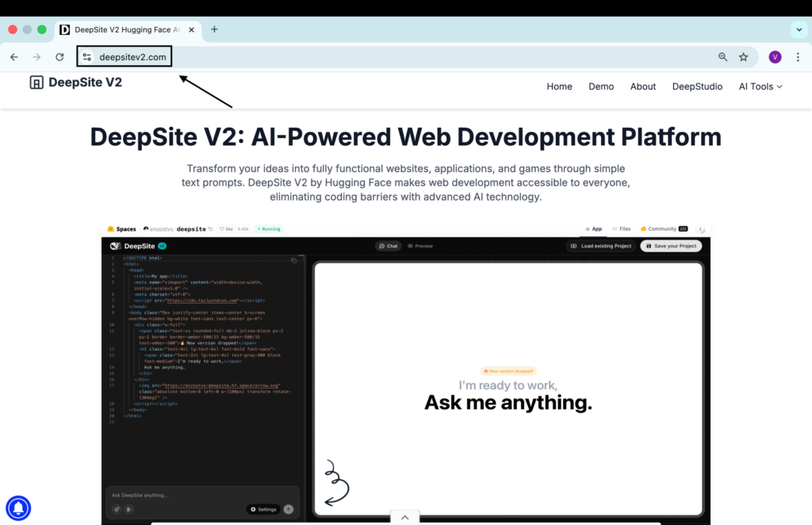Click the DeepSite V2 logo icon

point(36,82)
